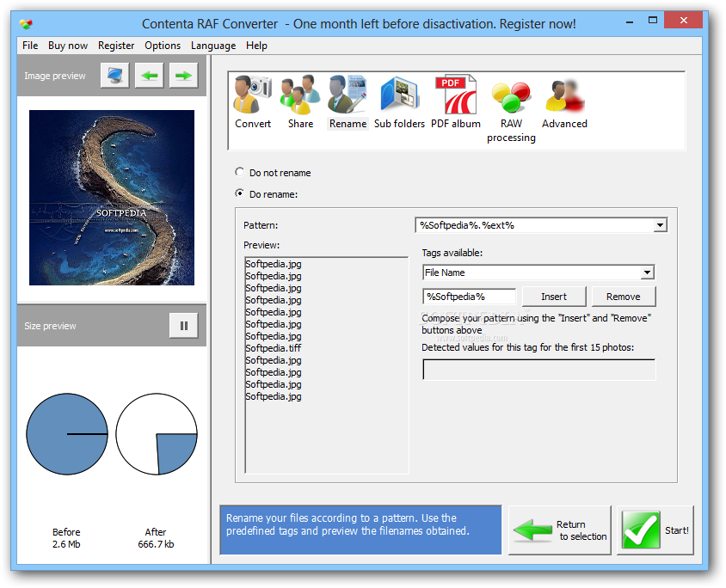Open the Share section icon
This screenshot has width=726, height=588.
tap(300, 102)
